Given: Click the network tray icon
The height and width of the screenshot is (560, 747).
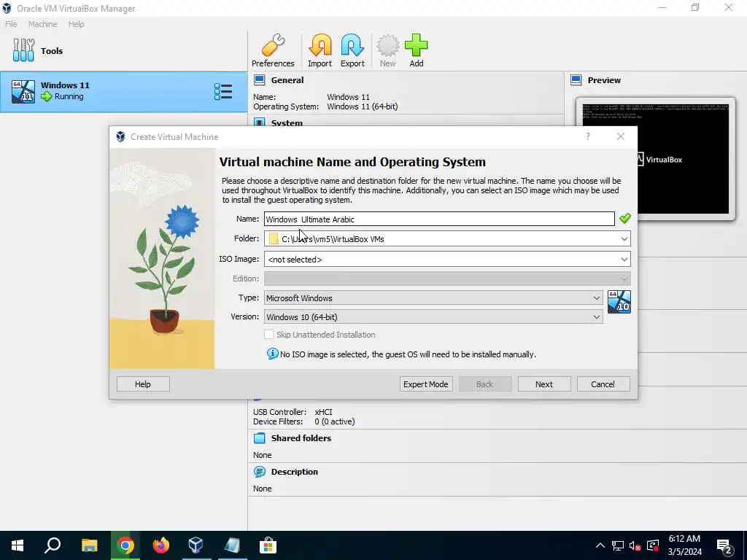Looking at the screenshot, I should (x=618, y=545).
